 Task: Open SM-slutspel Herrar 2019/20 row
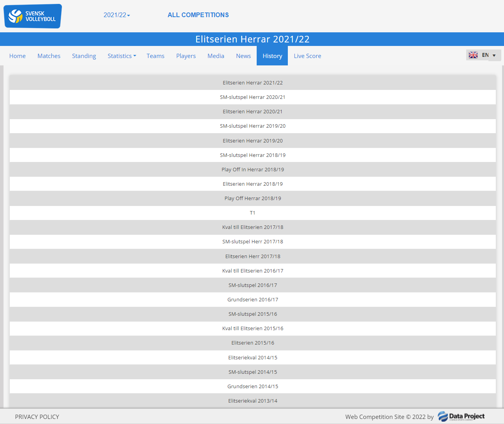click(253, 126)
